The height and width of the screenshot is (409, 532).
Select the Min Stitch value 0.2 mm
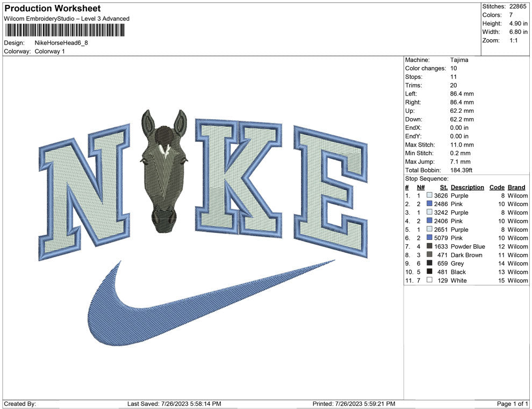pos(461,153)
